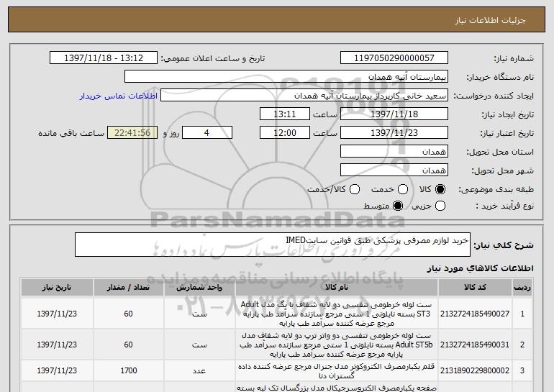Click quantity 60 in row 1
Image resolution: width=554 pixels, height=392 pixels.
[129, 314]
